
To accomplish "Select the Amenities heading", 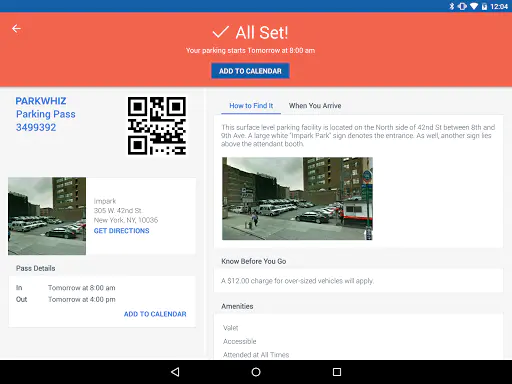I will (x=237, y=306).
